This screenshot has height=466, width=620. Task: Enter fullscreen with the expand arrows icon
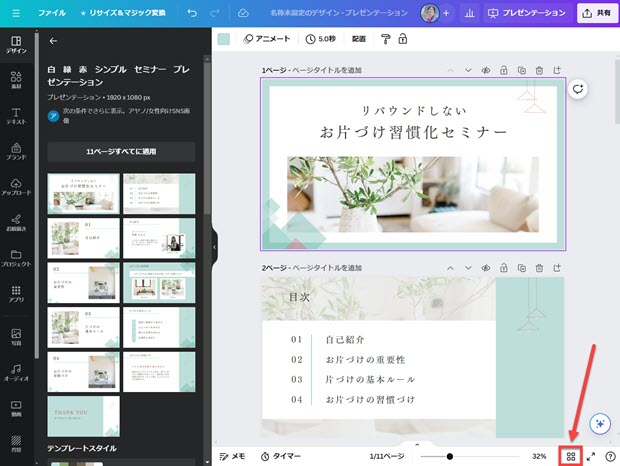coord(591,456)
